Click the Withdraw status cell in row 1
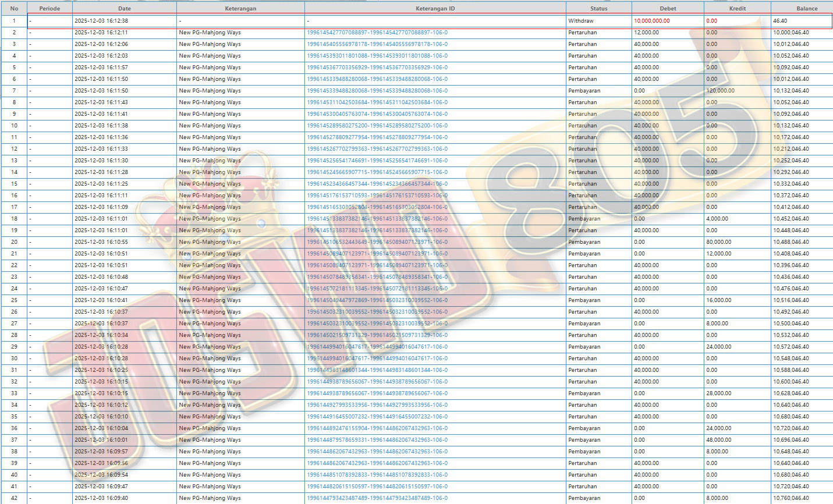 (581, 21)
